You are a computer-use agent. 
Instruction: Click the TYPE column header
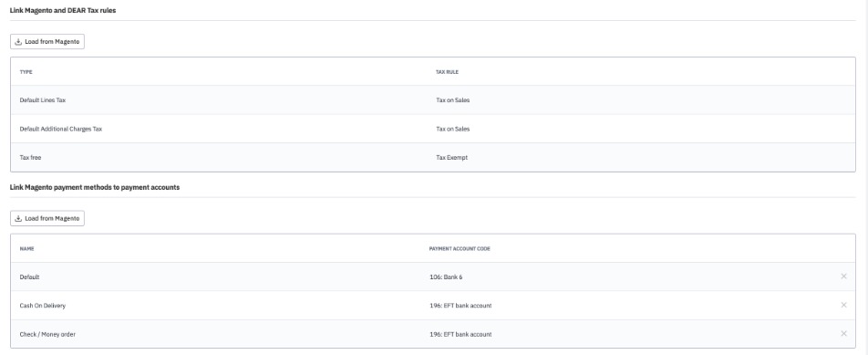(26, 72)
